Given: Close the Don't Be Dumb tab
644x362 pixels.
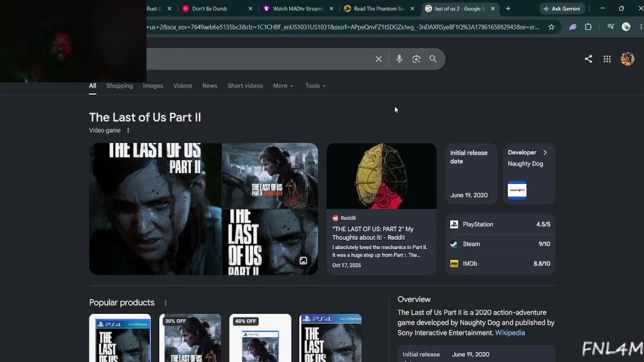Looking at the screenshot, I should [x=250, y=9].
